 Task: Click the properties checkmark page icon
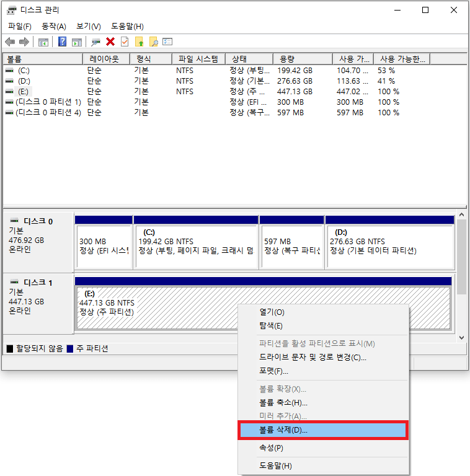[x=125, y=42]
